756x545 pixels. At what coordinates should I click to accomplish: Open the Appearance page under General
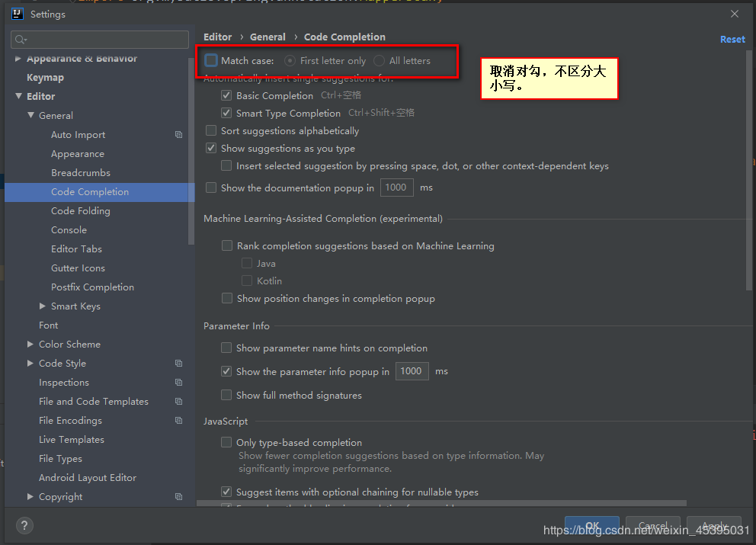[x=78, y=154]
